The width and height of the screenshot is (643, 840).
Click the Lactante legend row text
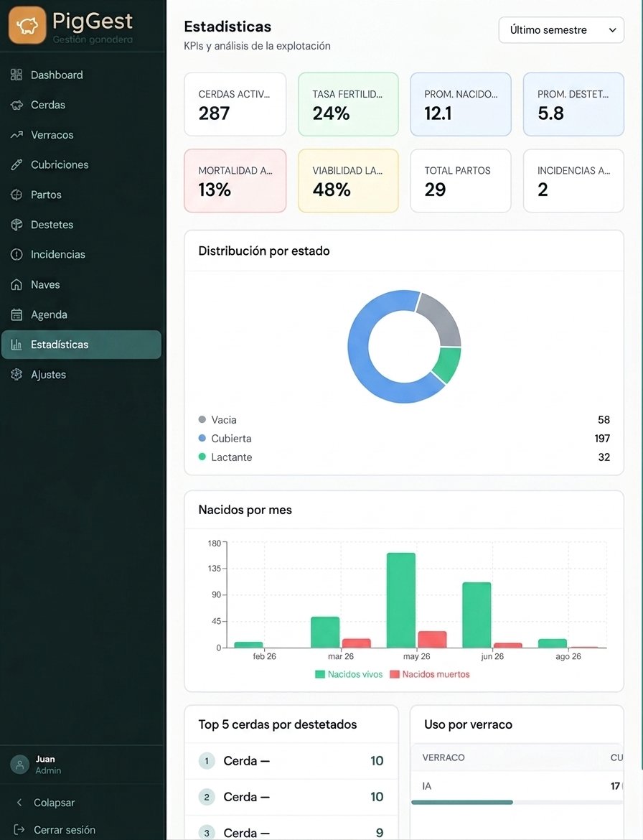(231, 457)
